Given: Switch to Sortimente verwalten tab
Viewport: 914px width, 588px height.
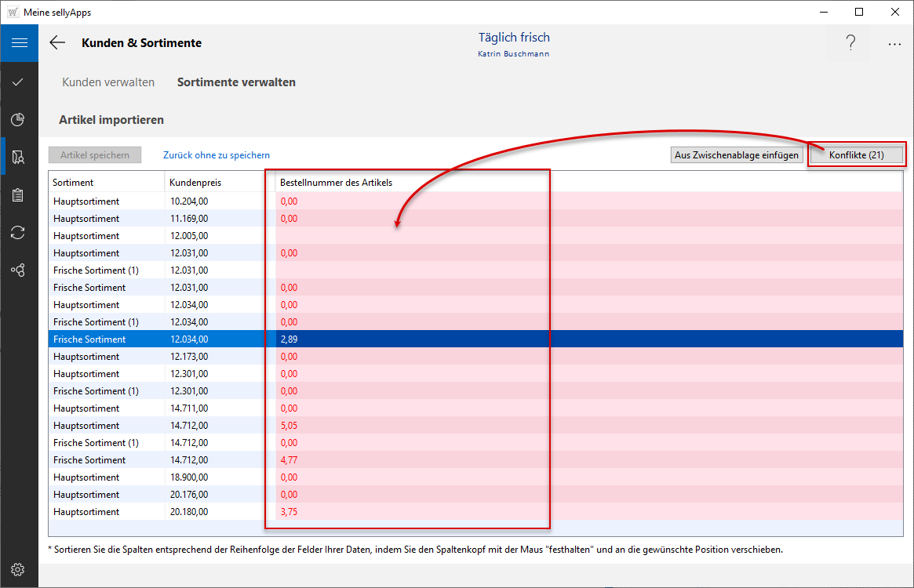Looking at the screenshot, I should (x=236, y=82).
